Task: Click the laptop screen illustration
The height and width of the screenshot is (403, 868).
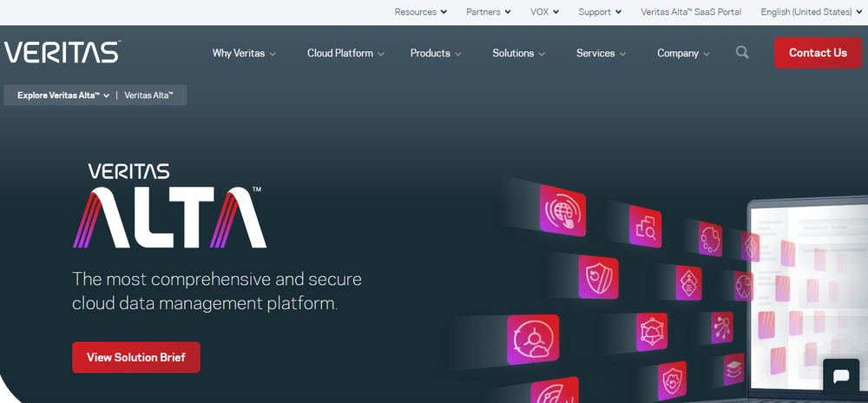Action: point(808,299)
